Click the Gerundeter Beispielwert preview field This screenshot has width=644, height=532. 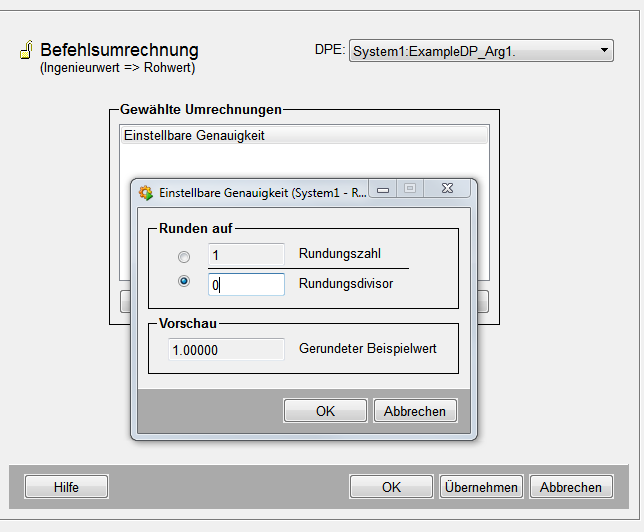click(x=226, y=350)
